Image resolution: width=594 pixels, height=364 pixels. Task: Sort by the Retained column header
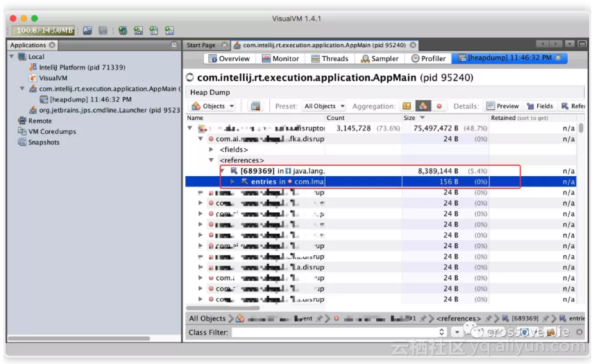click(x=533, y=118)
